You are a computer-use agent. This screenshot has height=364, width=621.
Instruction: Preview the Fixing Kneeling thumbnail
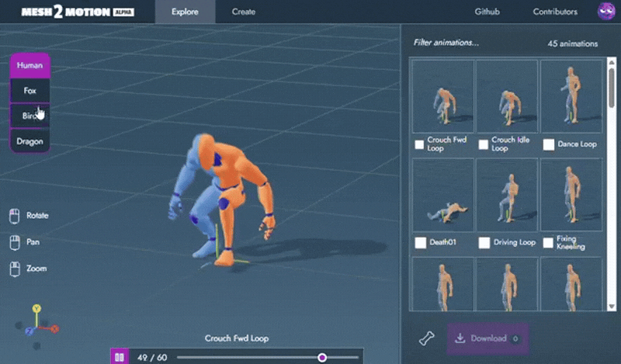571,195
